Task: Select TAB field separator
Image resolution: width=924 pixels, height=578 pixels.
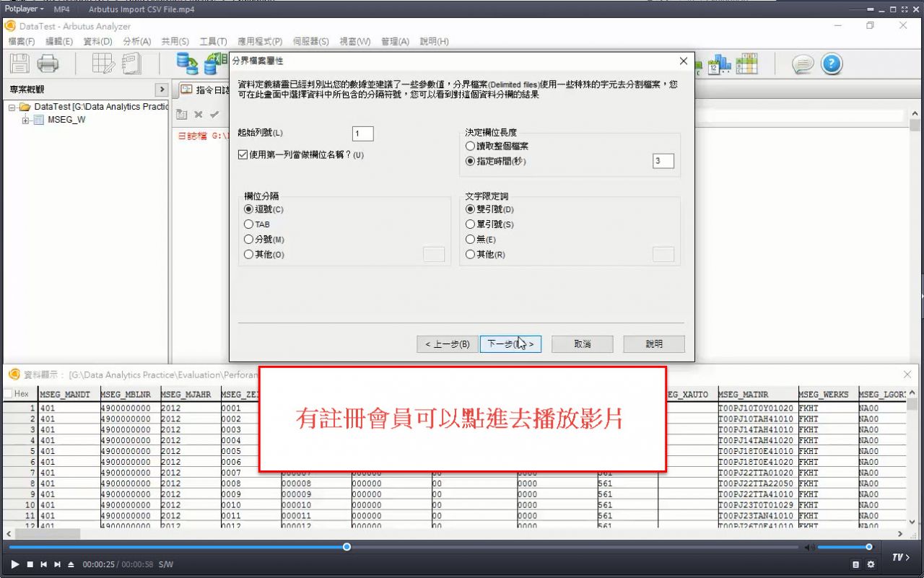Action: click(x=249, y=224)
